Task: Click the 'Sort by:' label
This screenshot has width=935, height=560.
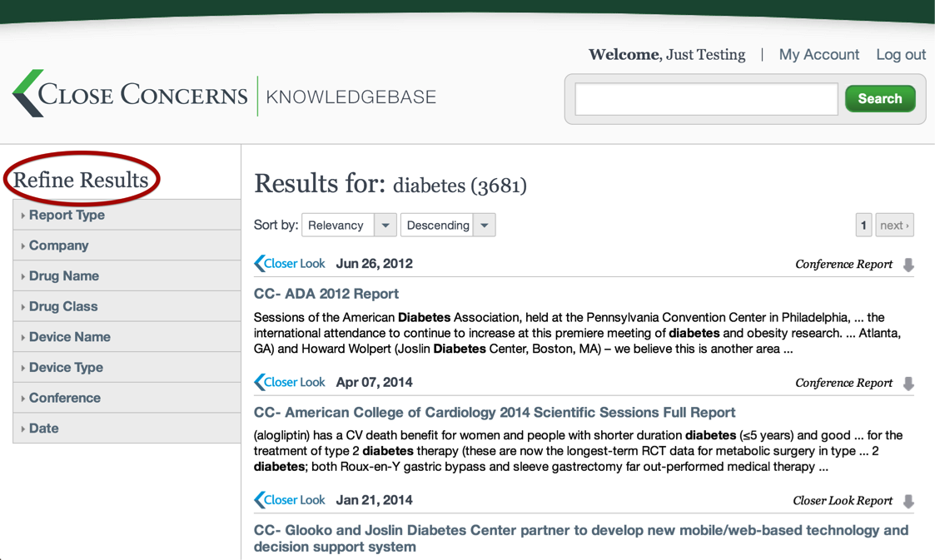Action: 276,225
